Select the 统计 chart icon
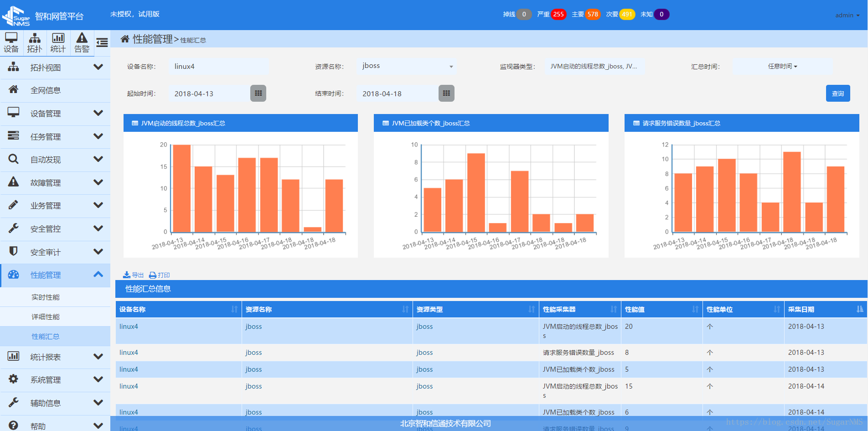 [58, 42]
